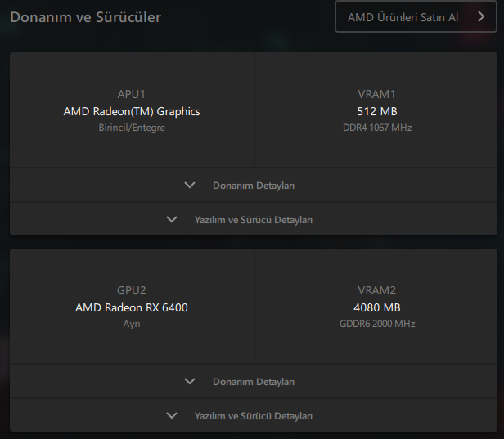Click the Ayrı label under GPU2
Viewport: 504px width, 439px height.
[x=132, y=324]
